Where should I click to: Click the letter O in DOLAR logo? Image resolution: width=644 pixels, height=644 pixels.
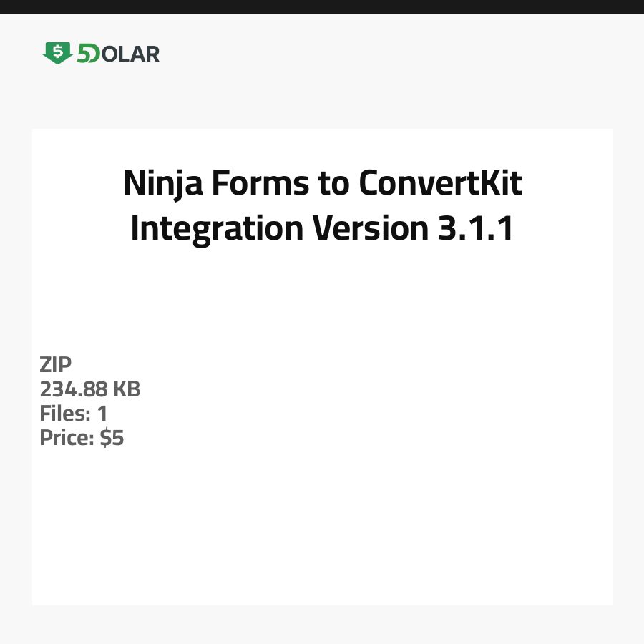[x=109, y=54]
